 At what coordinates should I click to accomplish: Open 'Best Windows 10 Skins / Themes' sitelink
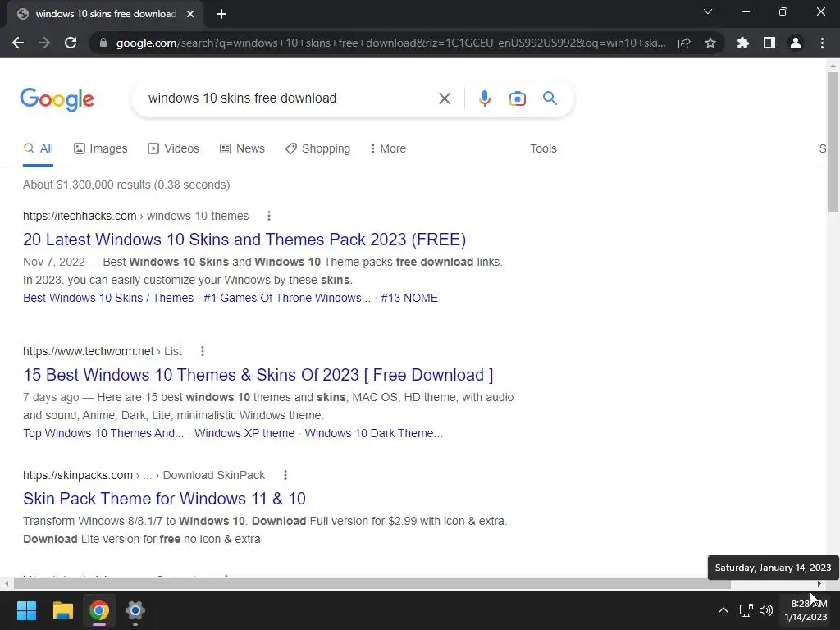click(108, 298)
